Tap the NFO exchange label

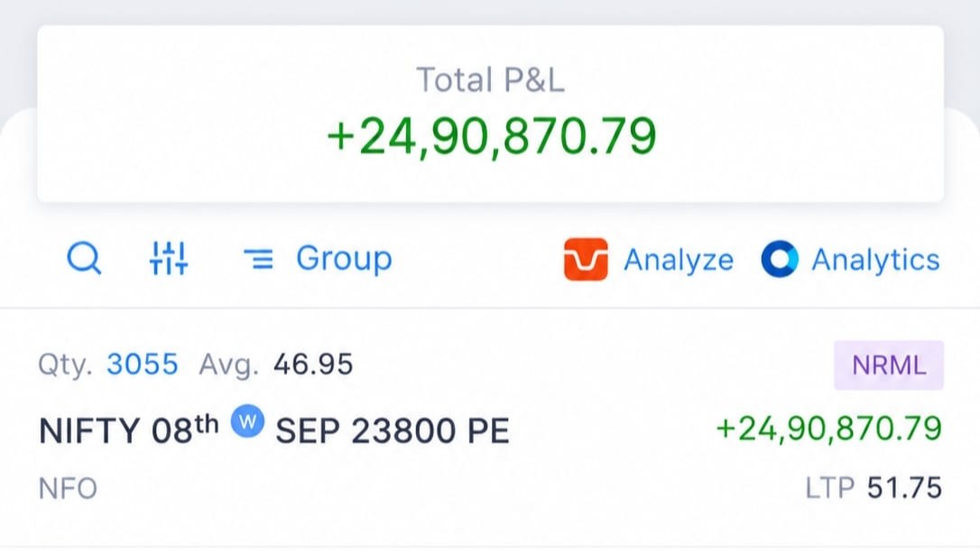coord(68,489)
